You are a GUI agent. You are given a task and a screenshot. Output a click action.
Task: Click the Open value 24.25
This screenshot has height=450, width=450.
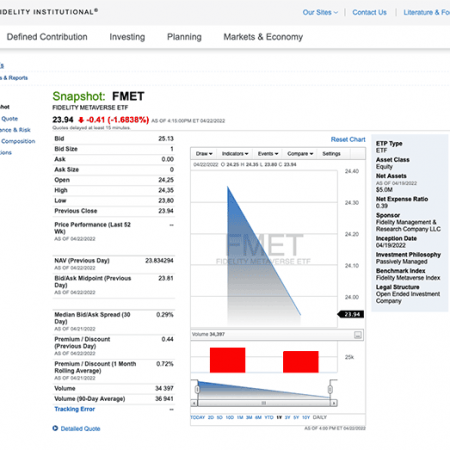[166, 180]
